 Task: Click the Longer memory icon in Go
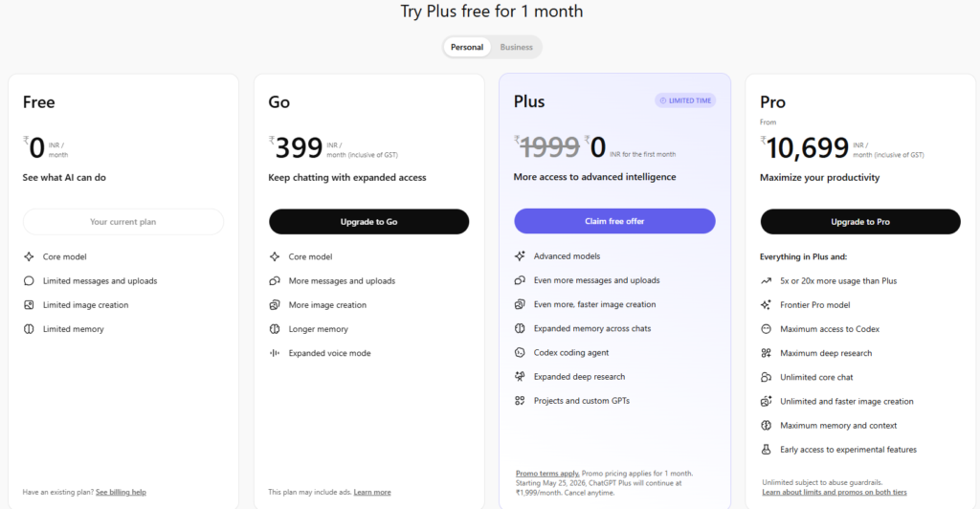coord(275,329)
